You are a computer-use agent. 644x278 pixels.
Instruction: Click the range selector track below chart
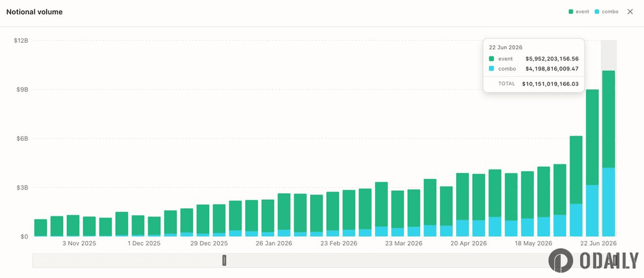(x=324, y=260)
